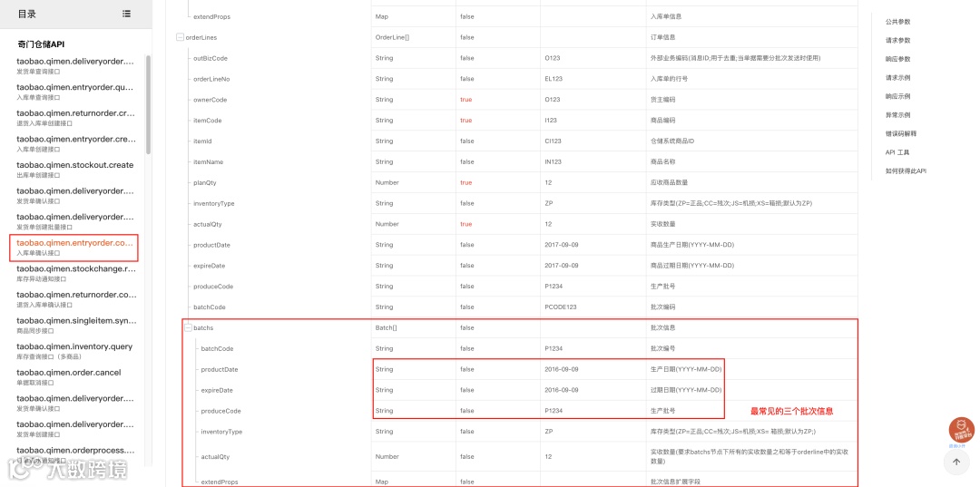980x487 pixels.
Task: Click the EL123 example value
Action: coord(554,79)
